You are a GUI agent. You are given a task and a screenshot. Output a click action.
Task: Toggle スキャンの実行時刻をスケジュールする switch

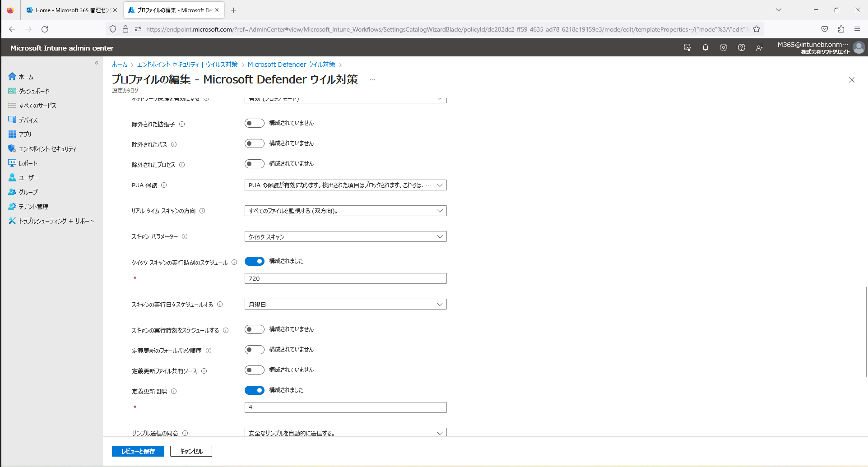255,329
